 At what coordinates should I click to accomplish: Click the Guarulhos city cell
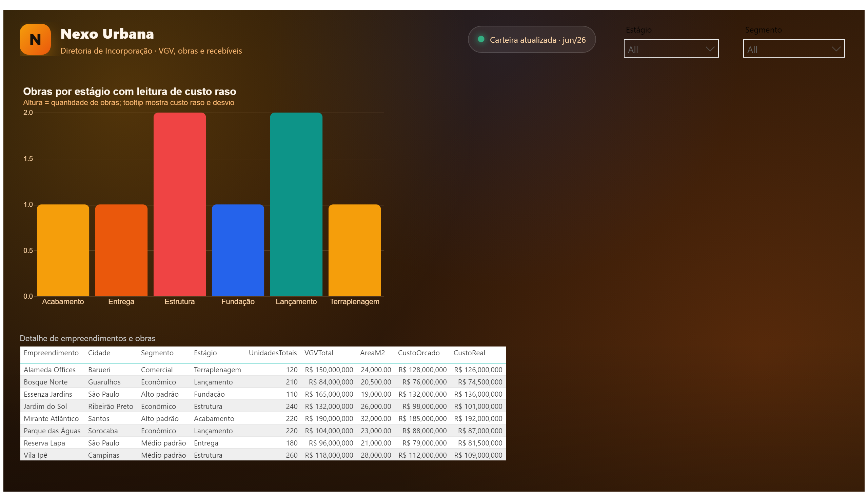tap(104, 382)
